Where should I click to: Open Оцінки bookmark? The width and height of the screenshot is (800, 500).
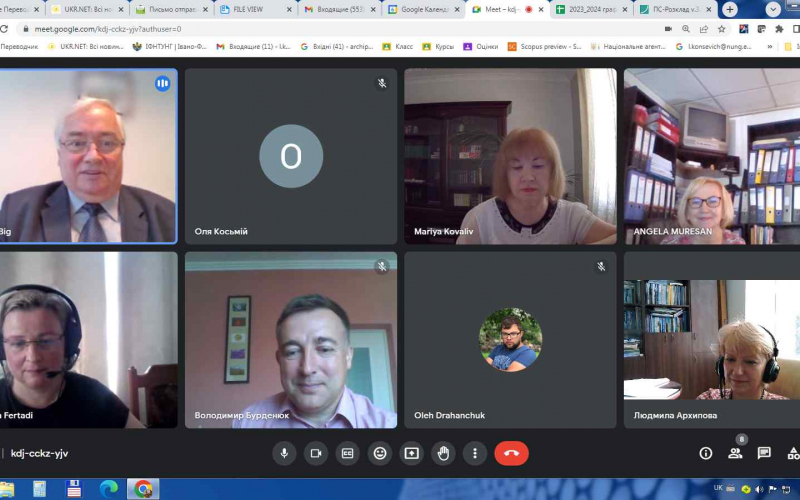[481, 46]
